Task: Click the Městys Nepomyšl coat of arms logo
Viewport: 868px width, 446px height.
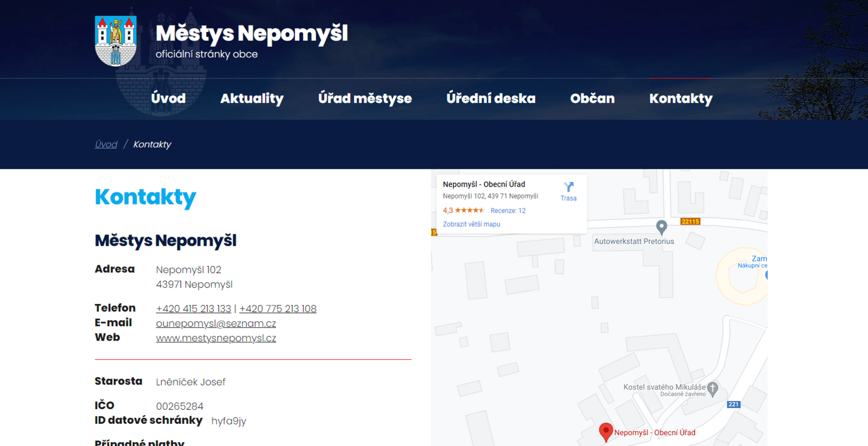Action: 116,41
